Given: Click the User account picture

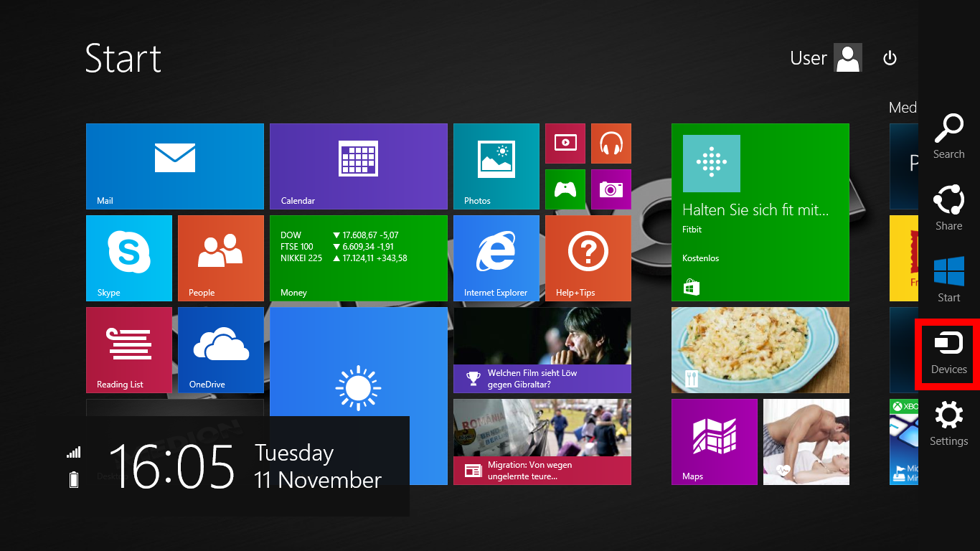Looking at the screenshot, I should pyautogui.click(x=848, y=58).
